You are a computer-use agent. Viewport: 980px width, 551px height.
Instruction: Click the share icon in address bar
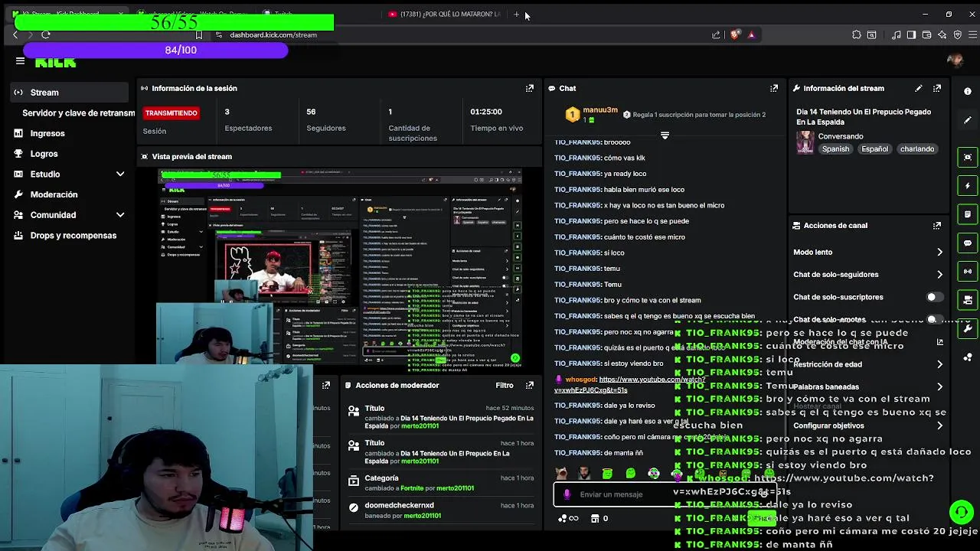pos(716,34)
